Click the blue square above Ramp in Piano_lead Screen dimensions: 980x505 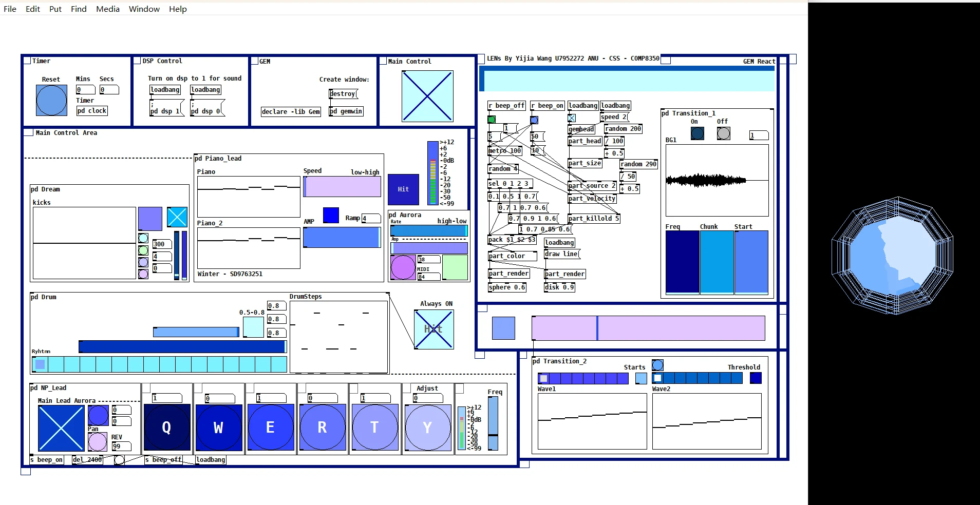pos(331,215)
